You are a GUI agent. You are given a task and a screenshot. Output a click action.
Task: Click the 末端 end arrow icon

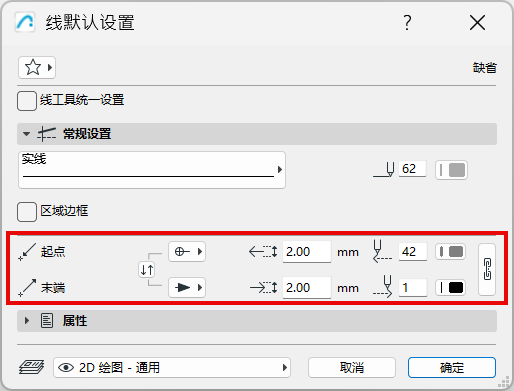pyautogui.click(x=27, y=288)
